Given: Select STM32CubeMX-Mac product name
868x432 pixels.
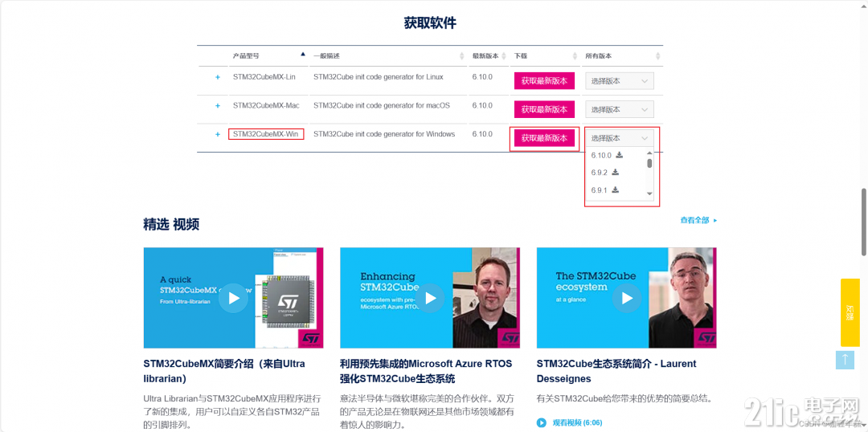Looking at the screenshot, I should 266,105.
